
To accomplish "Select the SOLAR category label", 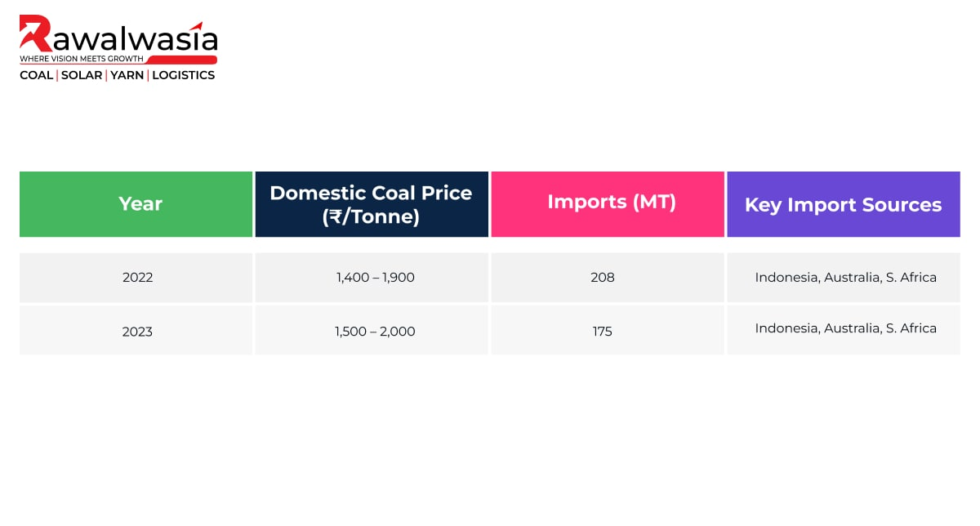I will point(82,75).
